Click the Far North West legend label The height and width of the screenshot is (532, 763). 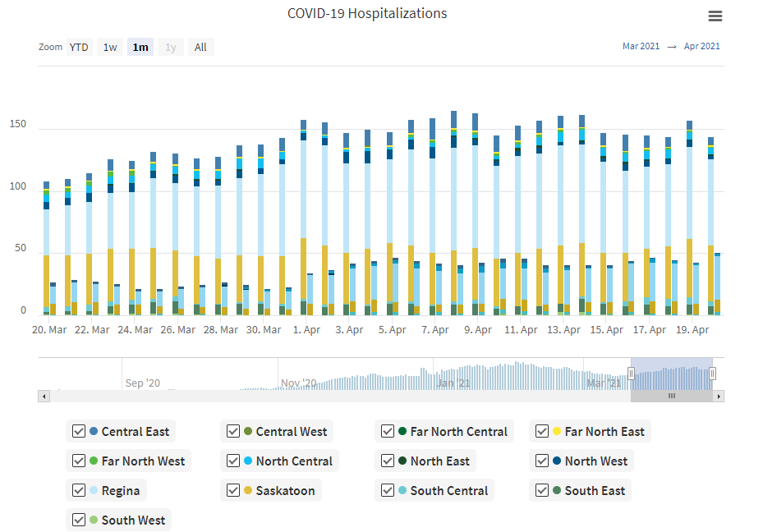(x=143, y=461)
